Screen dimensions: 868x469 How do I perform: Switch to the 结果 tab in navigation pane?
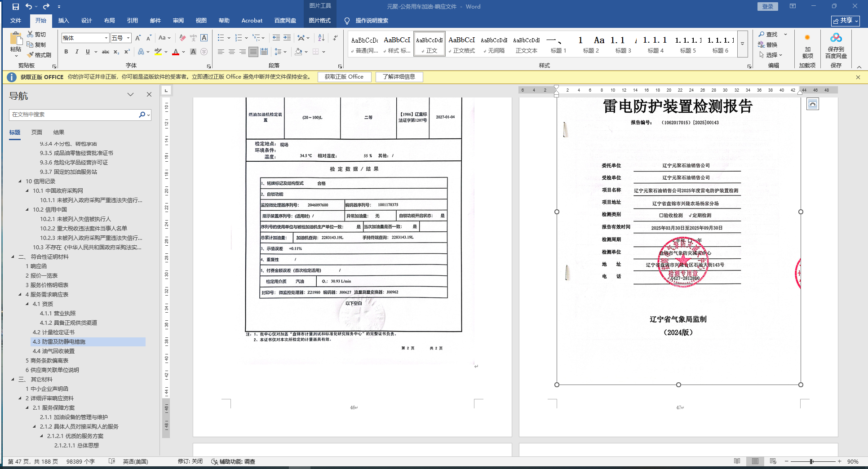point(59,133)
